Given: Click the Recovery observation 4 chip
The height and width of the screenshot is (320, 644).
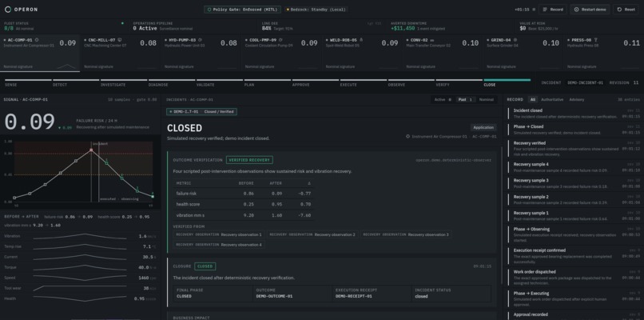Looking at the screenshot, I should pyautogui.click(x=218, y=245).
